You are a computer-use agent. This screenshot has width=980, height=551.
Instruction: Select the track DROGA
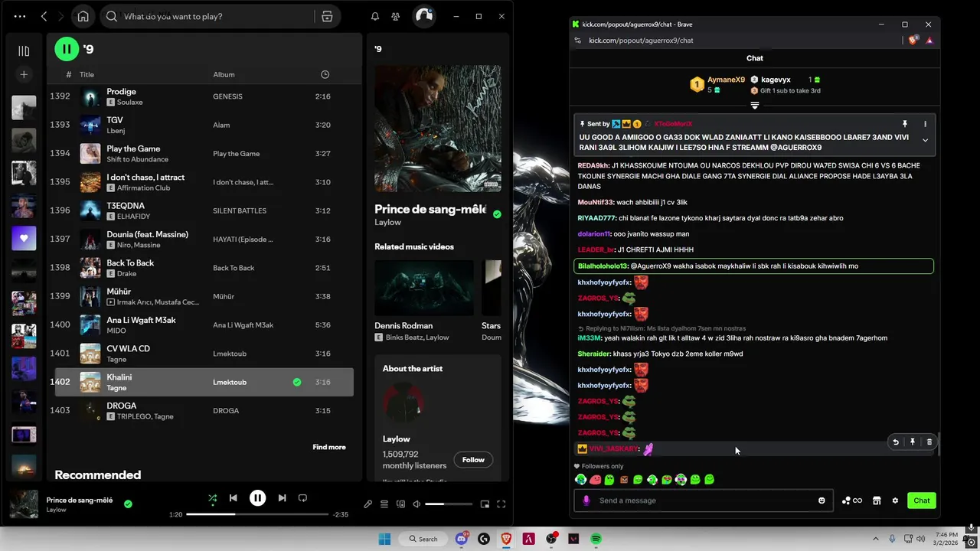(204, 411)
